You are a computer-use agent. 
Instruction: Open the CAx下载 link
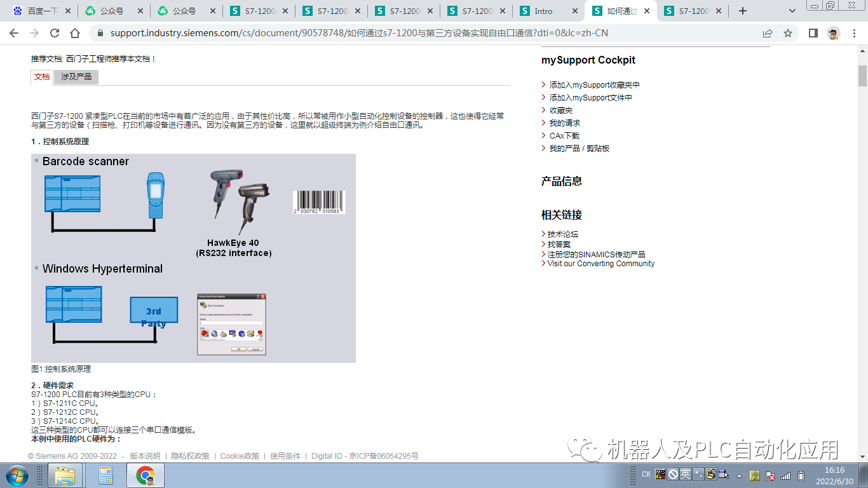coord(564,136)
